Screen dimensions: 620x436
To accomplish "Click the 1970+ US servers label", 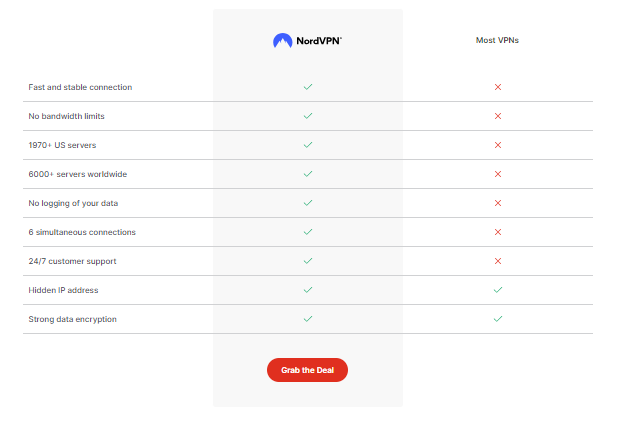I will click(63, 145).
